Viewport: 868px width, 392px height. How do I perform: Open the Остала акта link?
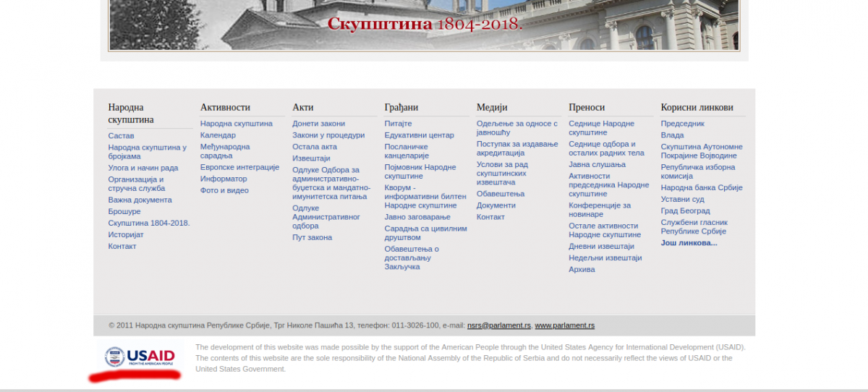(x=315, y=147)
